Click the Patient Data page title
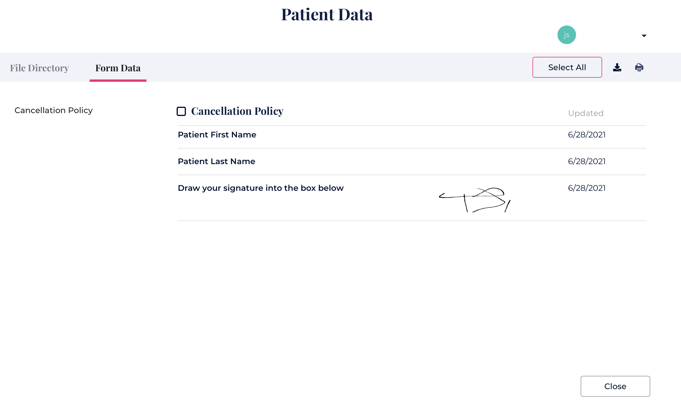This screenshot has height=417, width=681. coord(327,15)
